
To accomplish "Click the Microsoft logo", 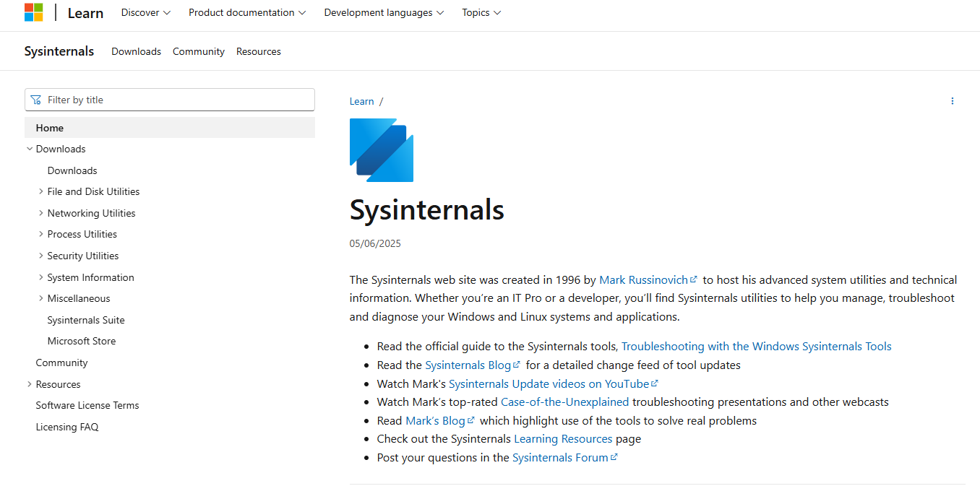I will click(x=33, y=12).
